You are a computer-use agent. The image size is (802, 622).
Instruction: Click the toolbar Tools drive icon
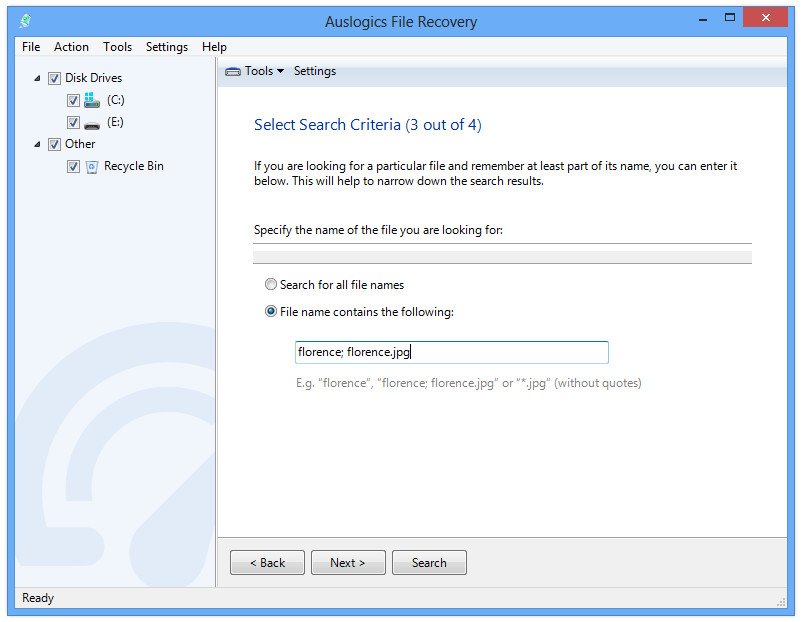[x=233, y=72]
